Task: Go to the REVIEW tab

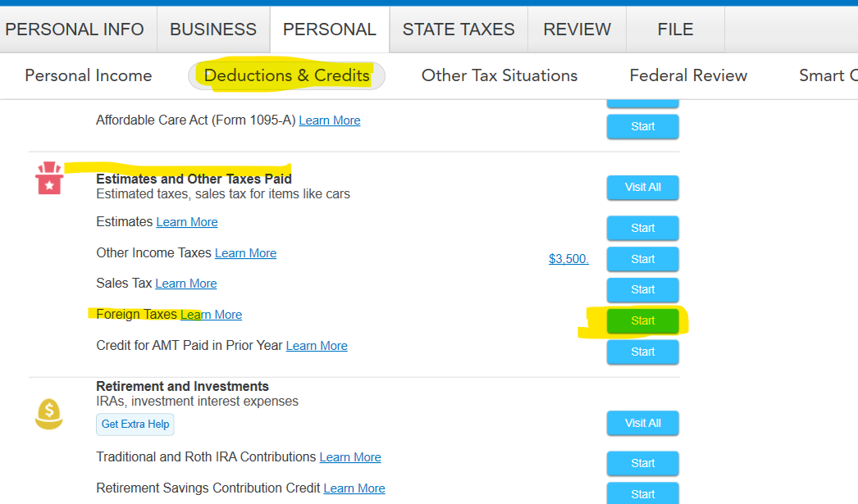Action: pyautogui.click(x=577, y=30)
